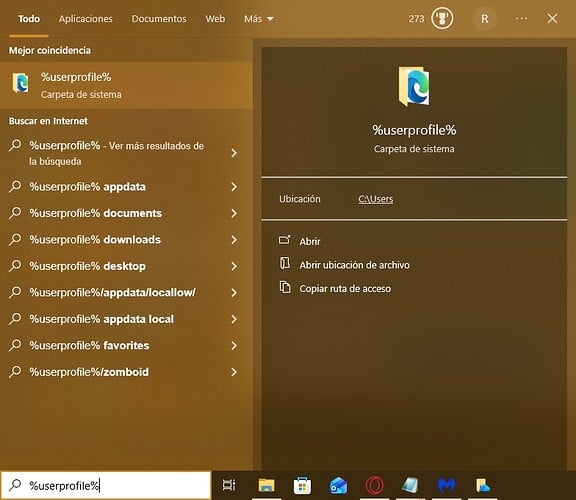Open Opera browser from the taskbar
This screenshot has height=500, width=576.
(x=374, y=485)
